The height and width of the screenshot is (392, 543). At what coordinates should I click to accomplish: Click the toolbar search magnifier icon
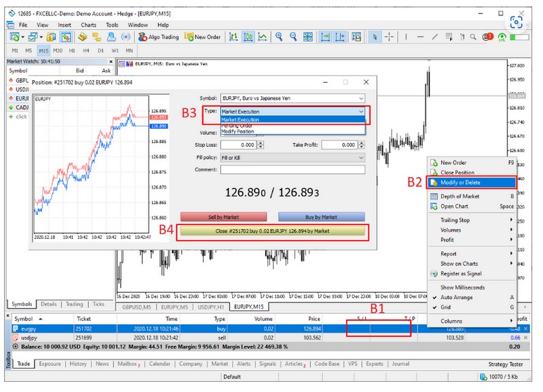[x=473, y=37]
